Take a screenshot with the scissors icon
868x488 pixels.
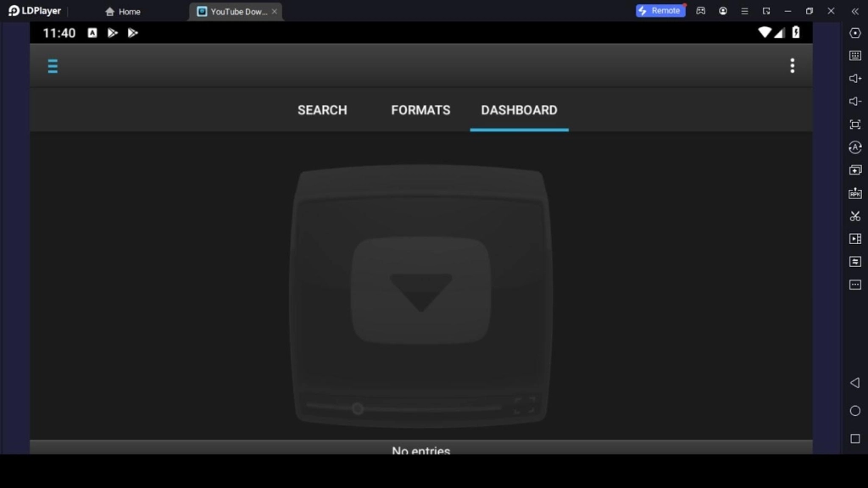[x=855, y=216]
